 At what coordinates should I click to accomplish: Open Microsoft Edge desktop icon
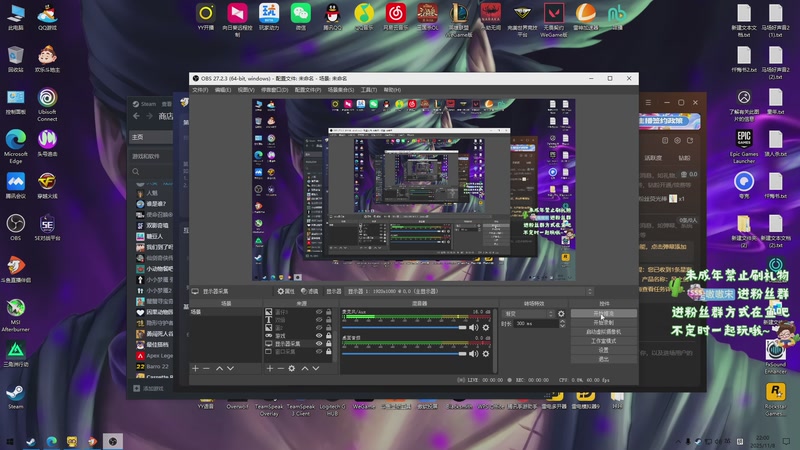[x=16, y=146]
